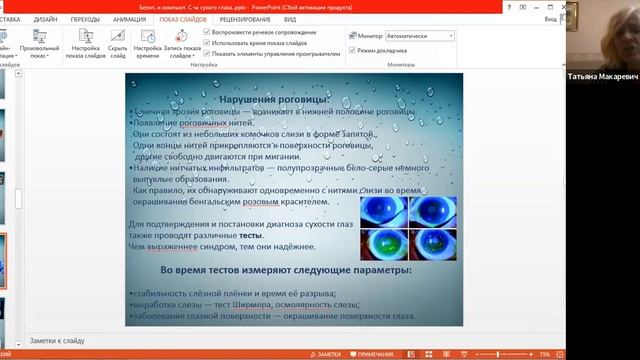
Task: Switch to Reading view icon
Action: (446, 354)
